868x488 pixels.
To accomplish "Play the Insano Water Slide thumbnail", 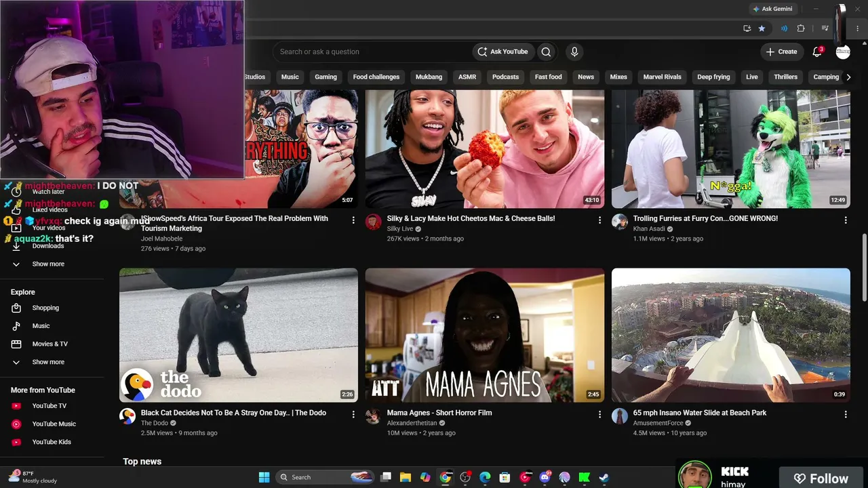I will pyautogui.click(x=731, y=335).
